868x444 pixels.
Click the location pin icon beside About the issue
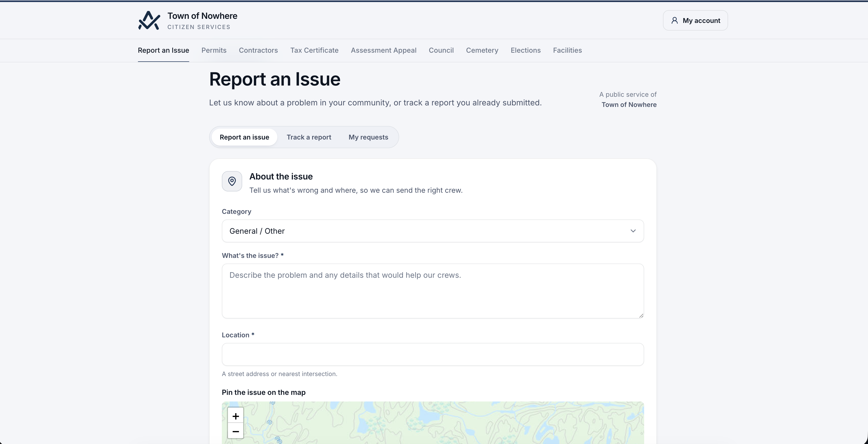[232, 181]
